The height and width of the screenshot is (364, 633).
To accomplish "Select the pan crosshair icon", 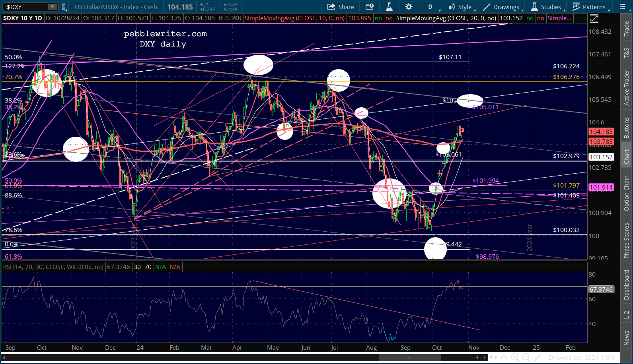I will (x=504, y=357).
